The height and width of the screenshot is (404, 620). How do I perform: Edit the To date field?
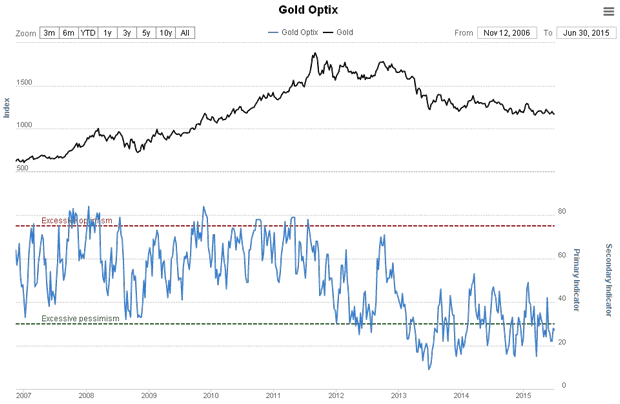(584, 33)
